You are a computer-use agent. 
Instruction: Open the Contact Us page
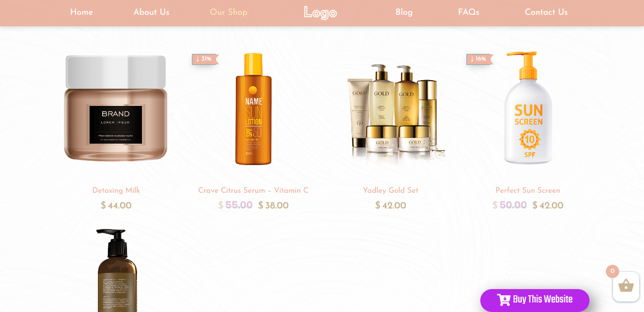point(546,12)
